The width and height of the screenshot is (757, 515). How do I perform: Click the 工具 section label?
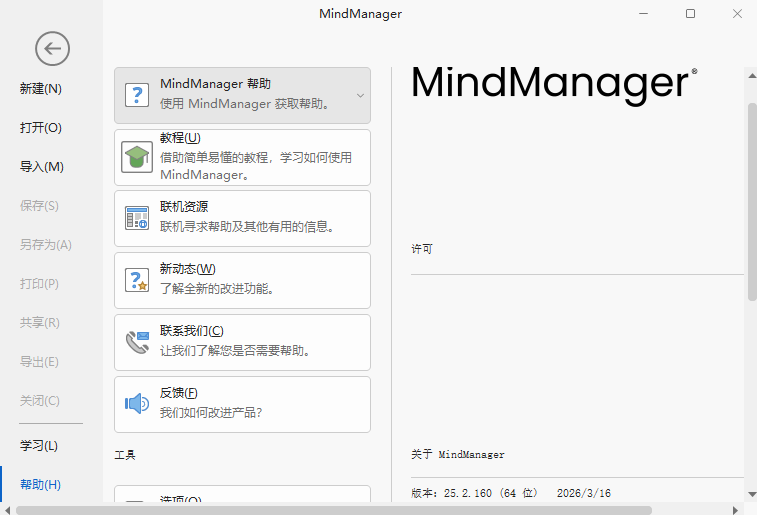point(125,455)
